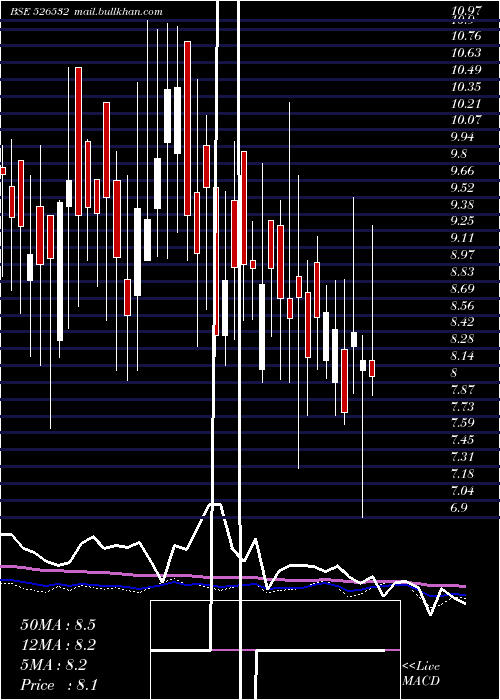Select the '12MA : 8.2' label

(58, 645)
